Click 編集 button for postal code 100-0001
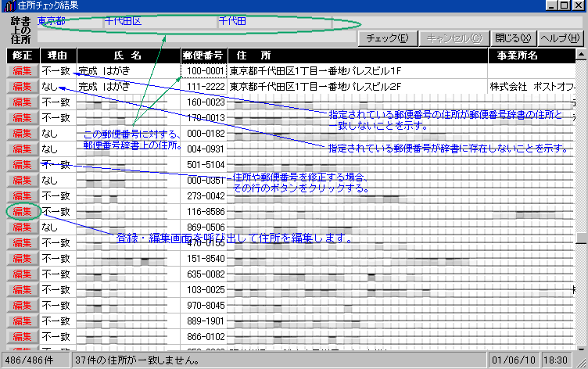The image size is (588, 369). point(22,70)
